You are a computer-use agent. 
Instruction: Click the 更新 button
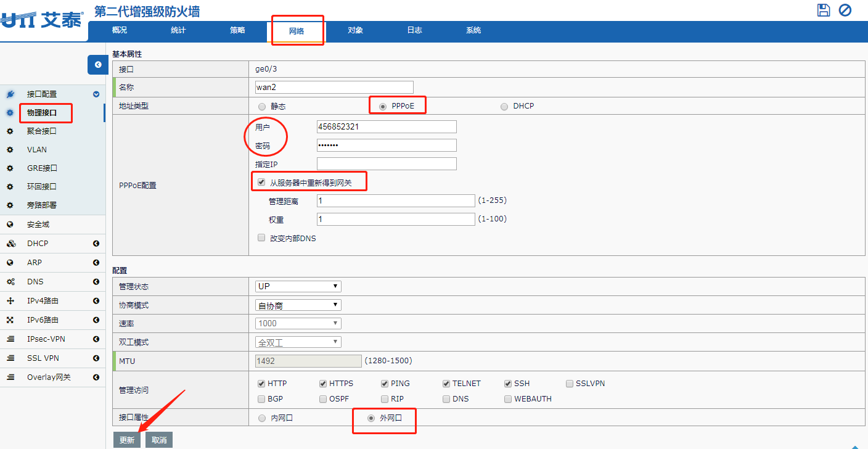[x=127, y=440]
